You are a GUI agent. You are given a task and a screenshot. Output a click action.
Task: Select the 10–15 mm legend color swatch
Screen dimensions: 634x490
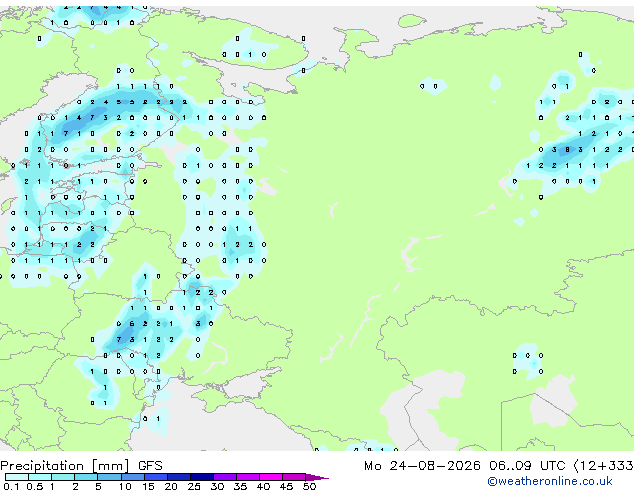coord(132,477)
